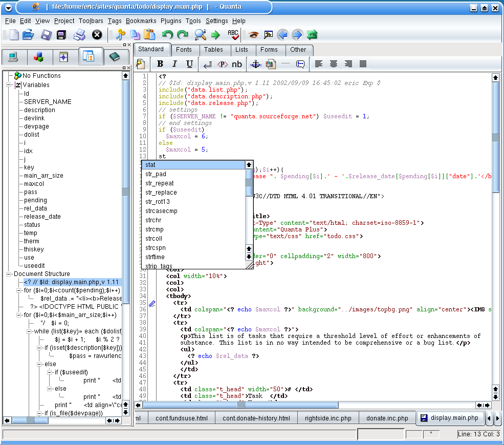This screenshot has height=445, width=504.
Task: Click the eye preview icon
Action: coord(253,35)
